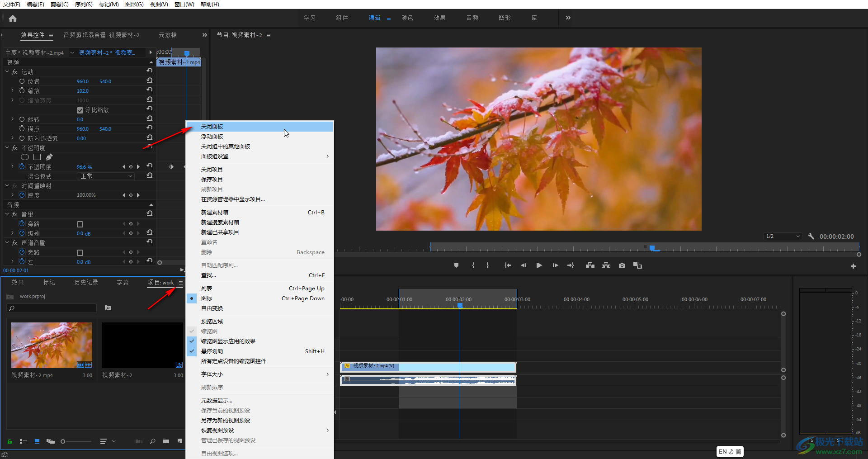
Task: Collapse the Volume (音量) effect group
Action: [7, 214]
